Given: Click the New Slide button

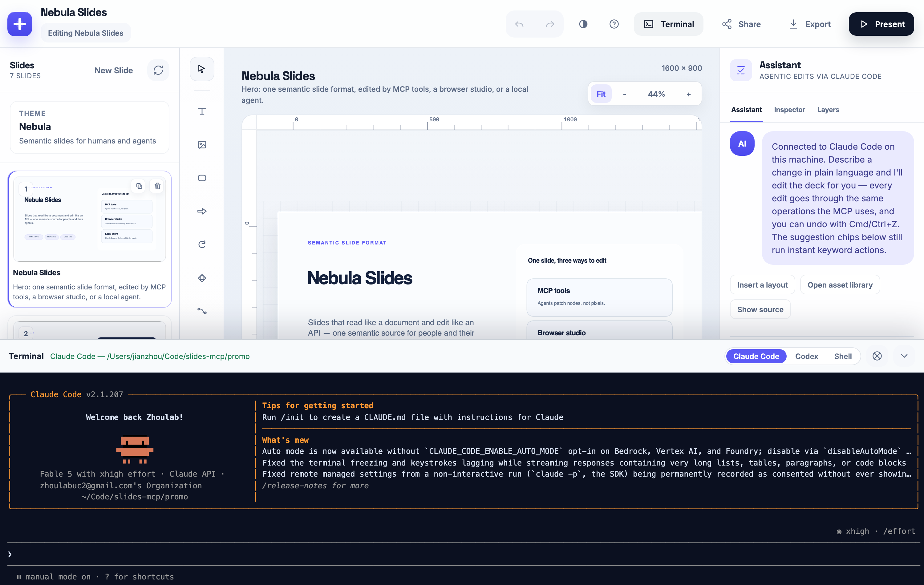Looking at the screenshot, I should pos(114,70).
